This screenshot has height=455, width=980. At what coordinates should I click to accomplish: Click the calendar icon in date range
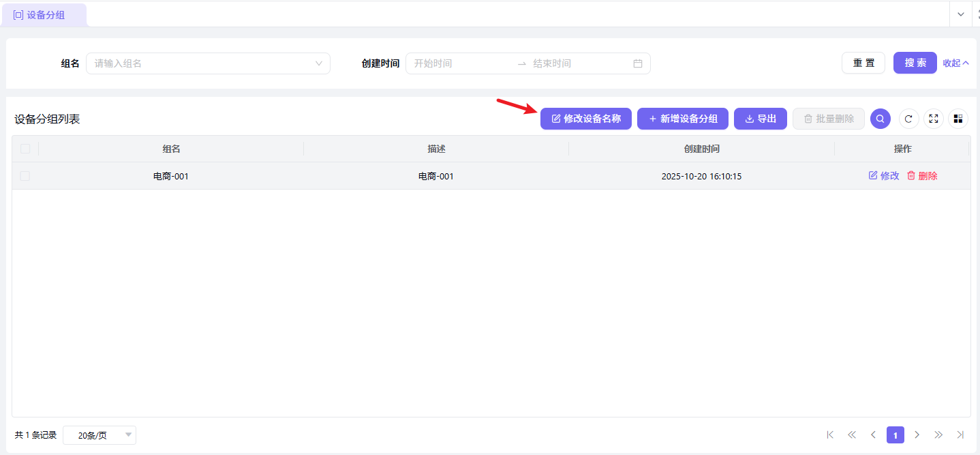click(638, 63)
